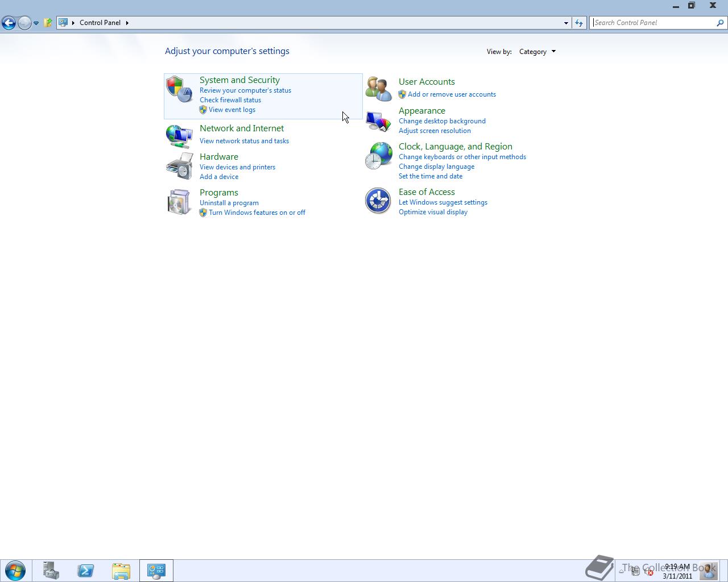The height and width of the screenshot is (582, 728).
Task: Open the Network and Internet globe icon
Action: coord(179,136)
